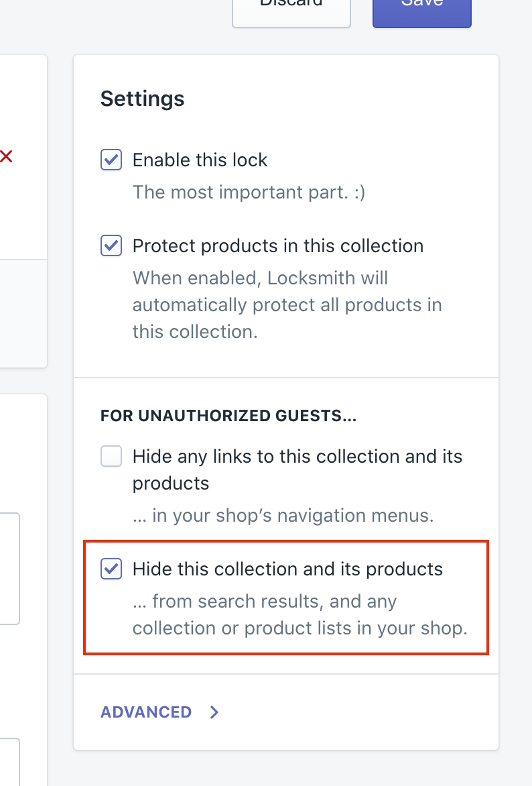Image resolution: width=532 pixels, height=786 pixels.
Task: Click the chevron arrow beside ADVANCED
Action: point(214,712)
